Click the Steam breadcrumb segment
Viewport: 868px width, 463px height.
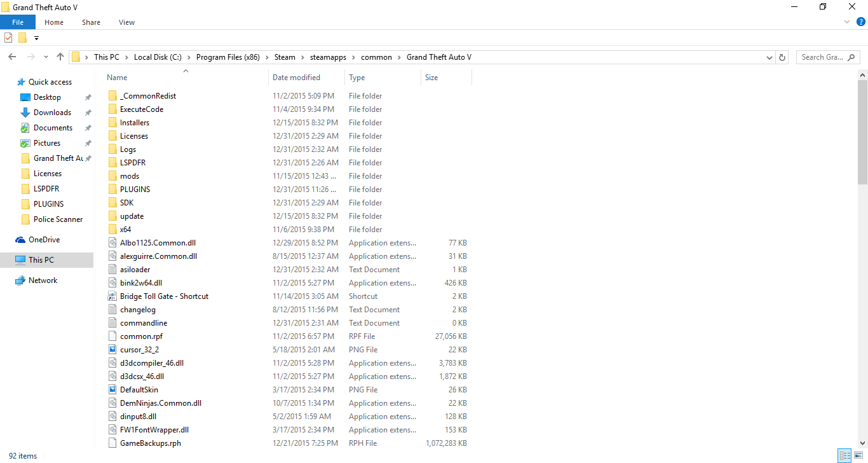(x=285, y=57)
